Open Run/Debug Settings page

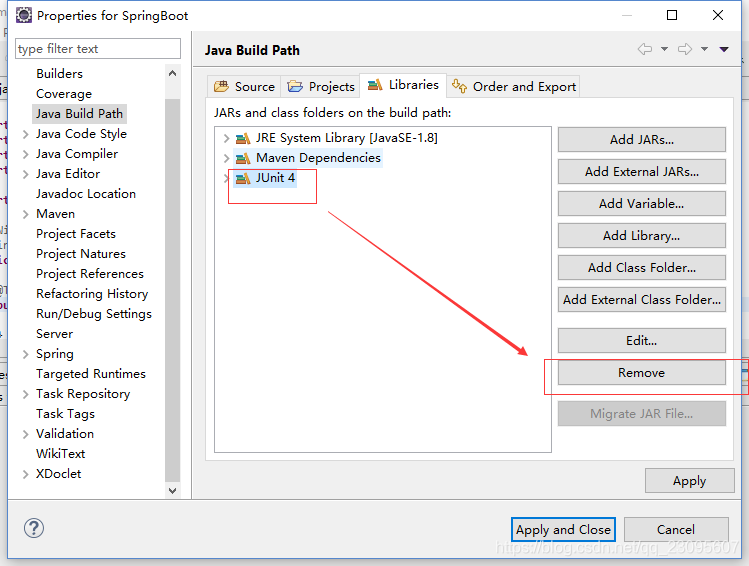pos(94,314)
